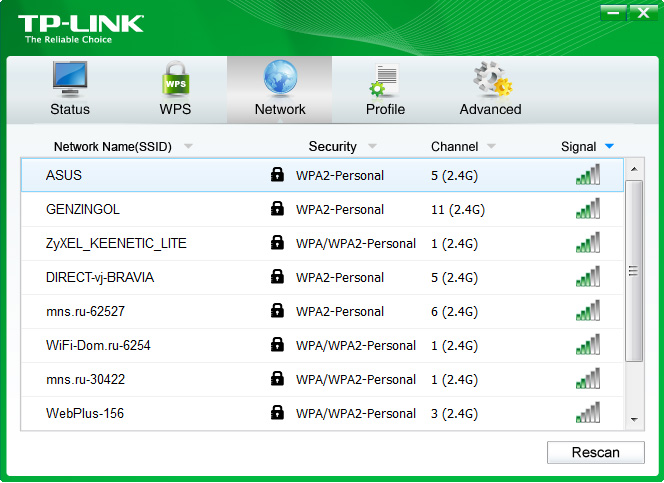Click the lock icon for ZyXEL_KEENETIC_LITE

click(277, 242)
